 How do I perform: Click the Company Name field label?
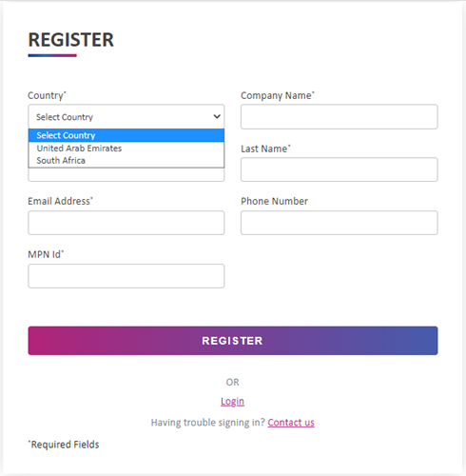pyautogui.click(x=278, y=95)
